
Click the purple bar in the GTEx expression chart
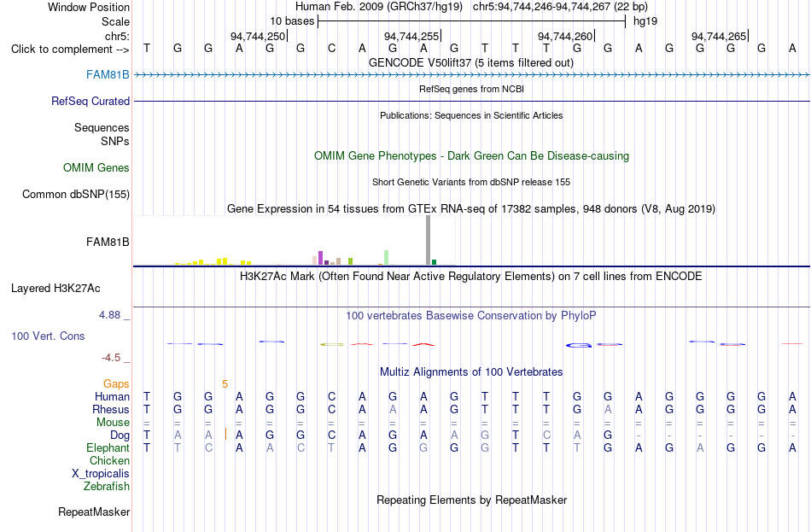[x=320, y=258]
